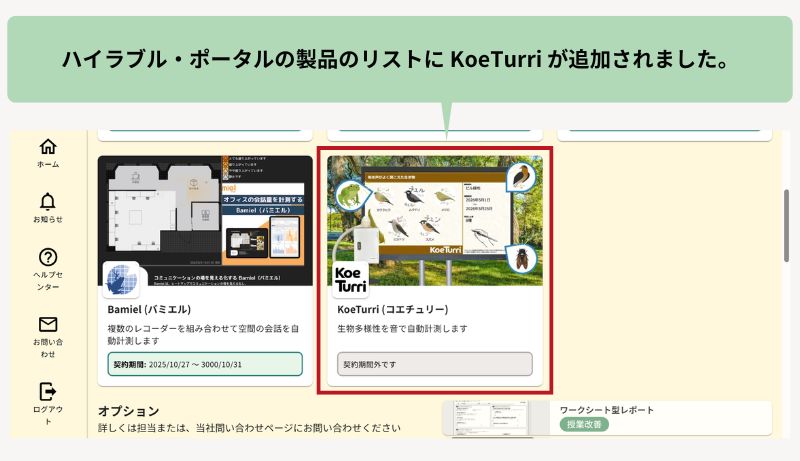Open Help Center question mark icon
This screenshot has width=800, height=461.
tap(48, 257)
